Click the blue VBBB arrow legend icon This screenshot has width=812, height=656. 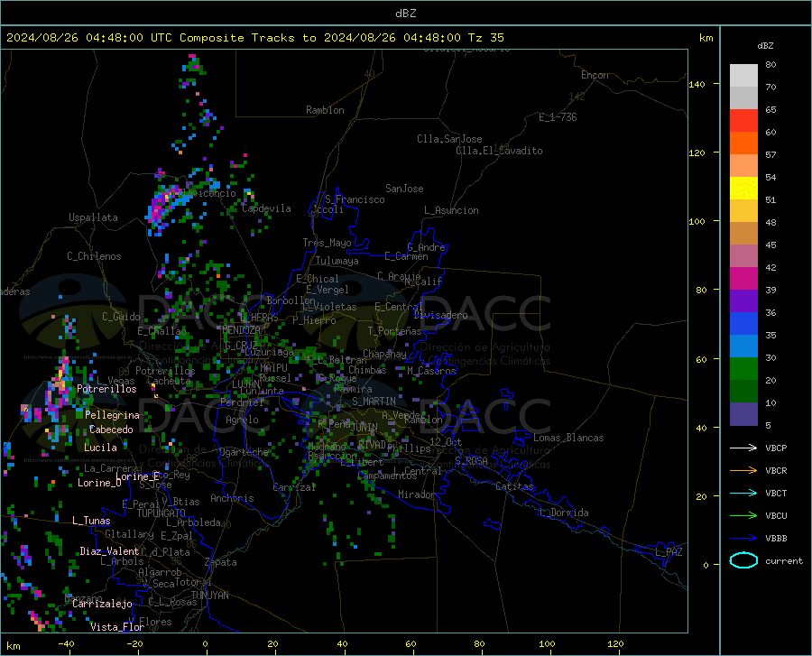coord(743,539)
